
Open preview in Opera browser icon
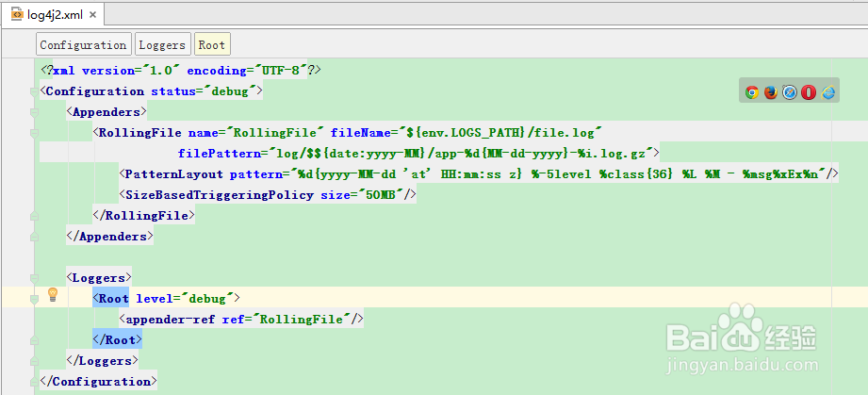coord(809,92)
